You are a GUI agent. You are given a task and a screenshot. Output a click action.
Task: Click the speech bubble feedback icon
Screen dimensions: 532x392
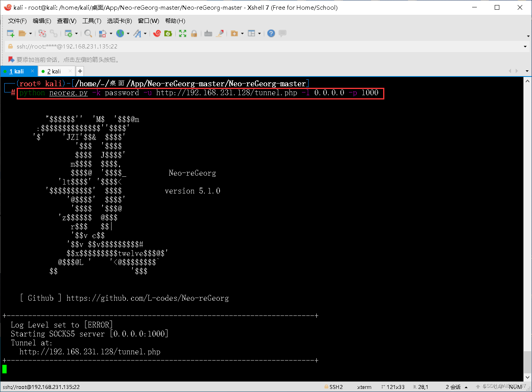(x=283, y=33)
